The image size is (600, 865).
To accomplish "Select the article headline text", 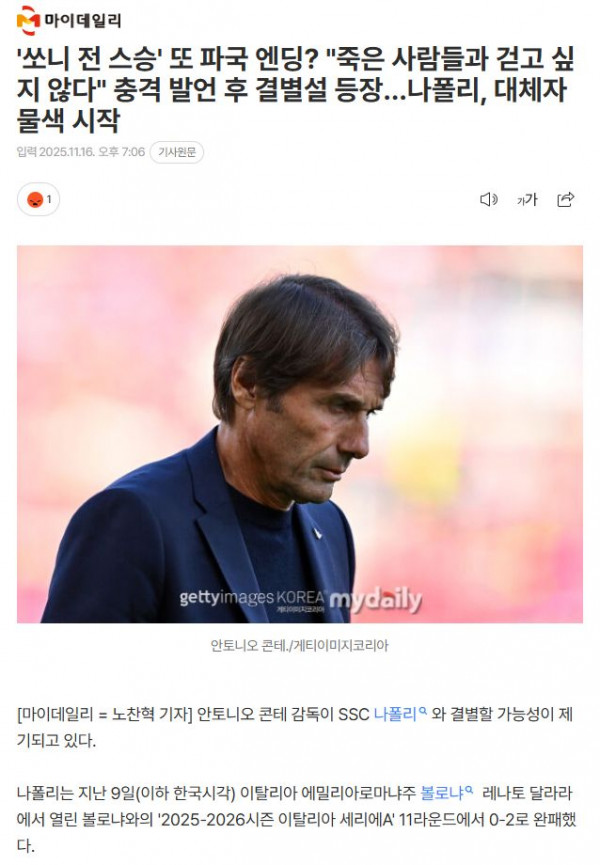I will click(x=296, y=89).
